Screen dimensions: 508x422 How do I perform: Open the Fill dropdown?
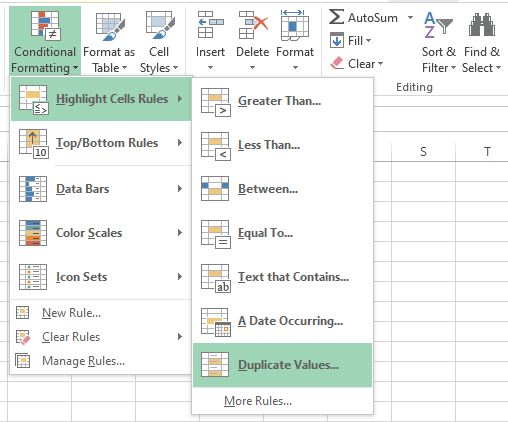(x=351, y=41)
